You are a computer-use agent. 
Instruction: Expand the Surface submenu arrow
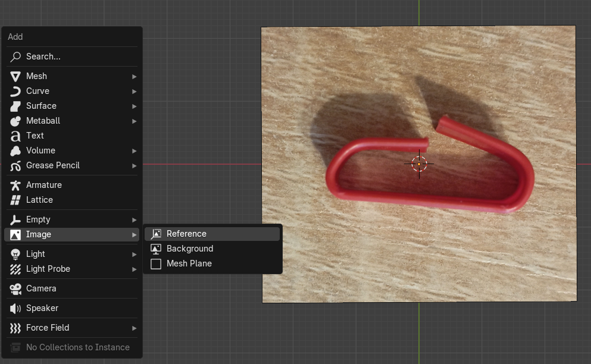point(134,106)
